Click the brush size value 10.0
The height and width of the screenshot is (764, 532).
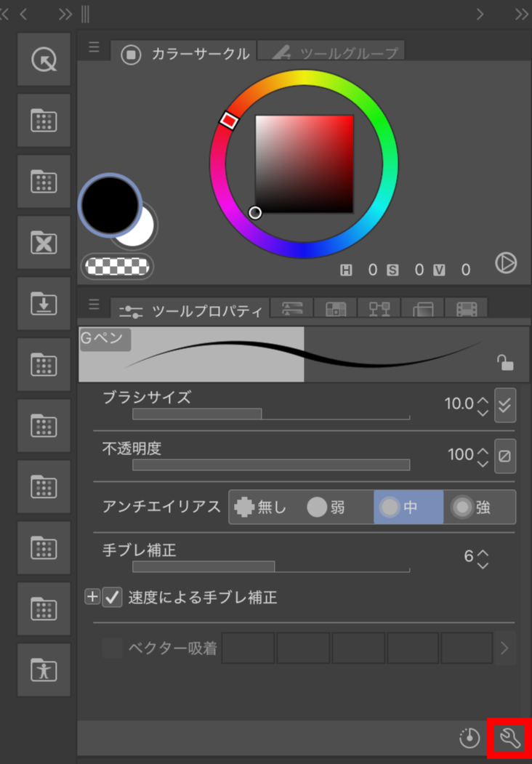(459, 403)
